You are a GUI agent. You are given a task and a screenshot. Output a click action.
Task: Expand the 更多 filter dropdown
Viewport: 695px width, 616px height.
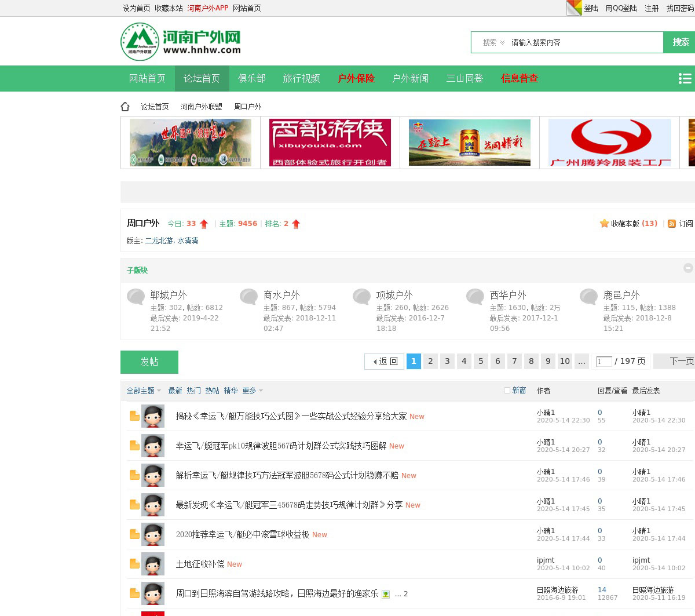[x=253, y=391]
